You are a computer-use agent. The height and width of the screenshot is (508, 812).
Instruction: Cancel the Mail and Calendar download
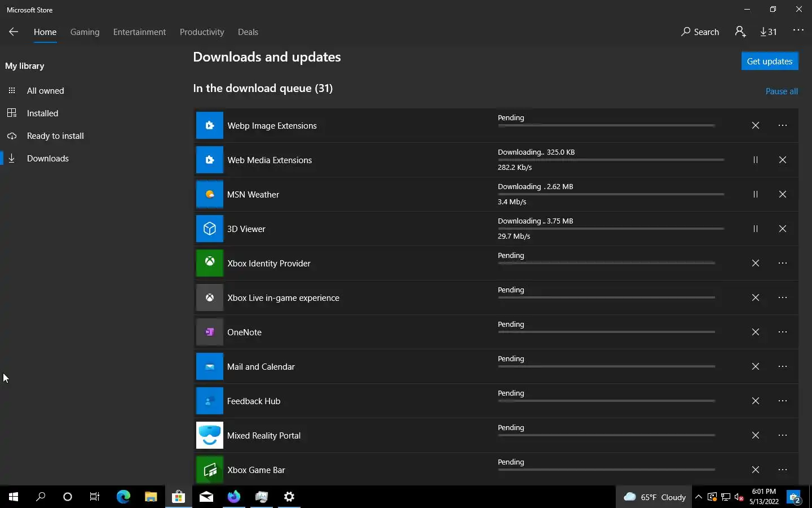756,366
